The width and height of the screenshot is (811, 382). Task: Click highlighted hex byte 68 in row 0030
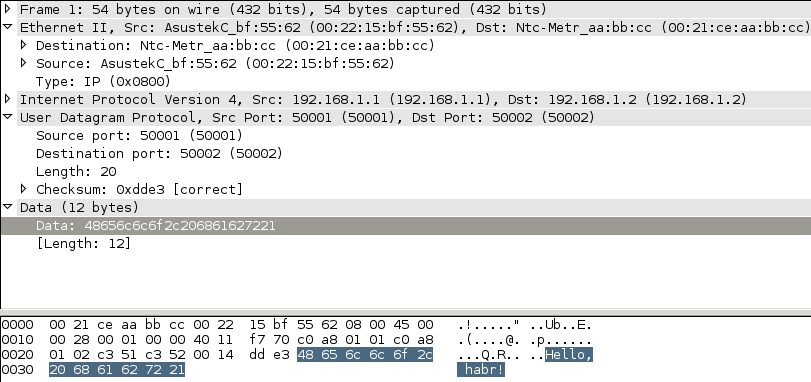[x=82, y=370]
